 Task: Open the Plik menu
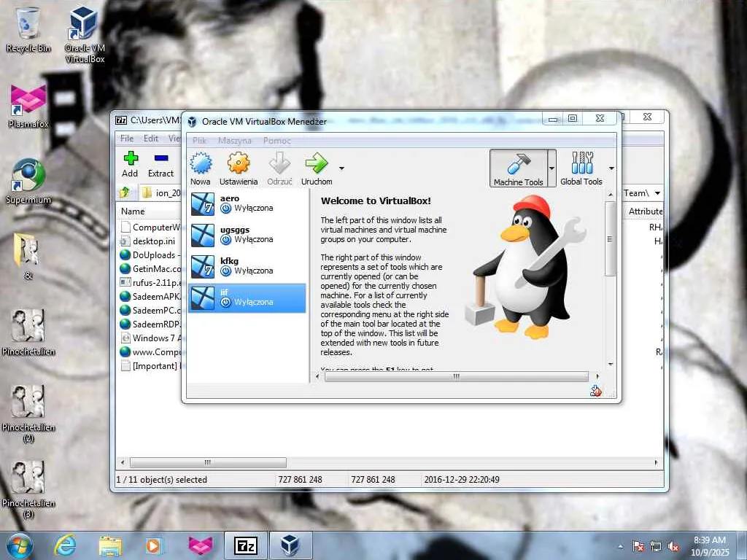click(x=199, y=141)
